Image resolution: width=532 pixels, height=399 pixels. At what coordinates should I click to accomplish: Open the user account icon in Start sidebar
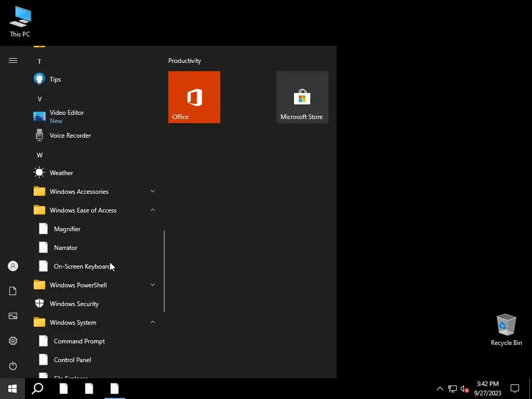pos(13,266)
